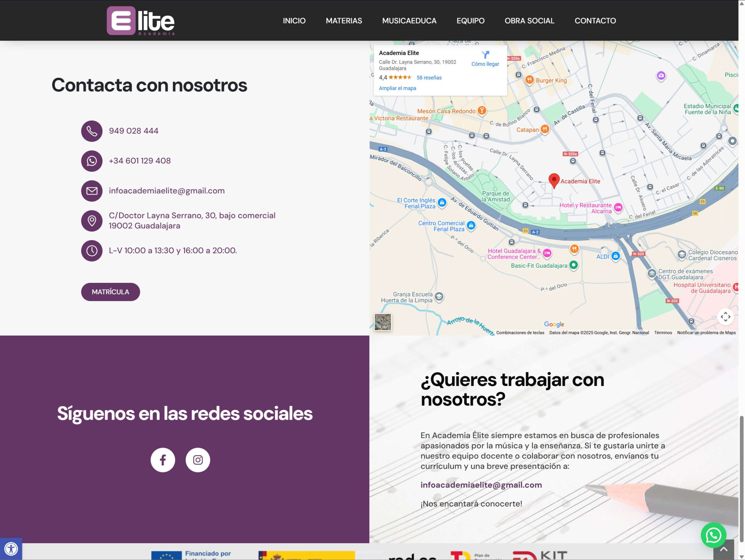Open the 58 reseñas link
The width and height of the screenshot is (745, 560).
429,78
